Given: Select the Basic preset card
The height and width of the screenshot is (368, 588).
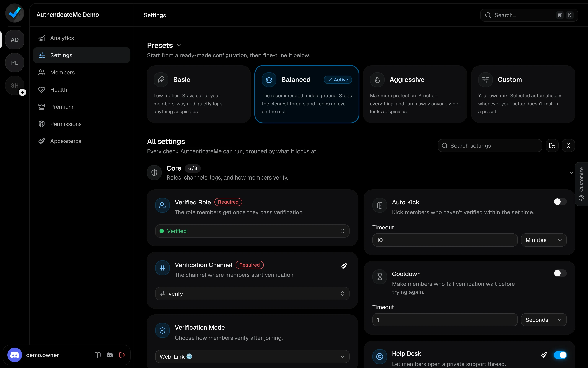Looking at the screenshot, I should tap(198, 94).
